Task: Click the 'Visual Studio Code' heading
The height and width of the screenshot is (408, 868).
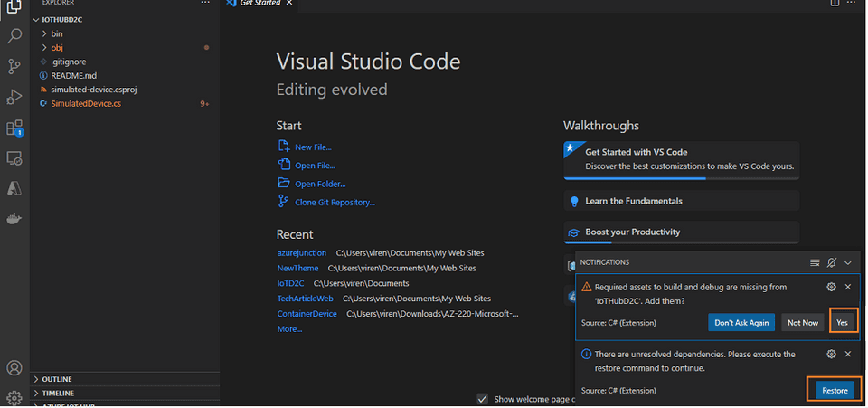Action: (x=368, y=62)
